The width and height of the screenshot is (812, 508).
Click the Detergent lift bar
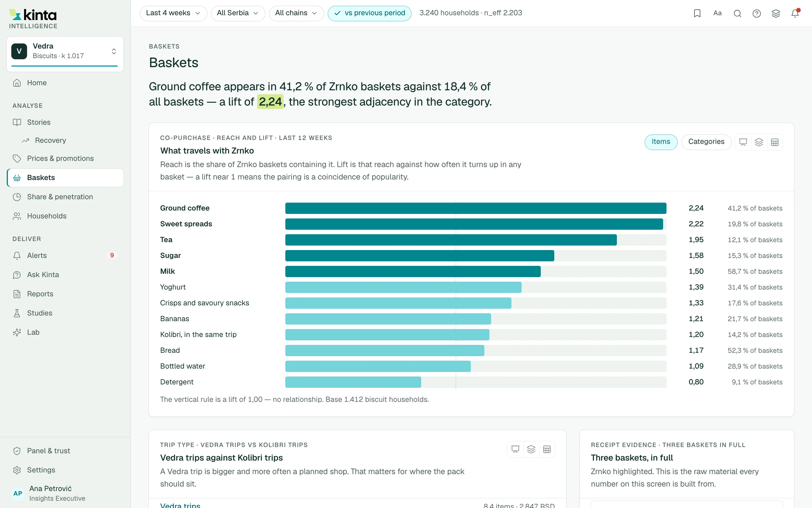353,382
